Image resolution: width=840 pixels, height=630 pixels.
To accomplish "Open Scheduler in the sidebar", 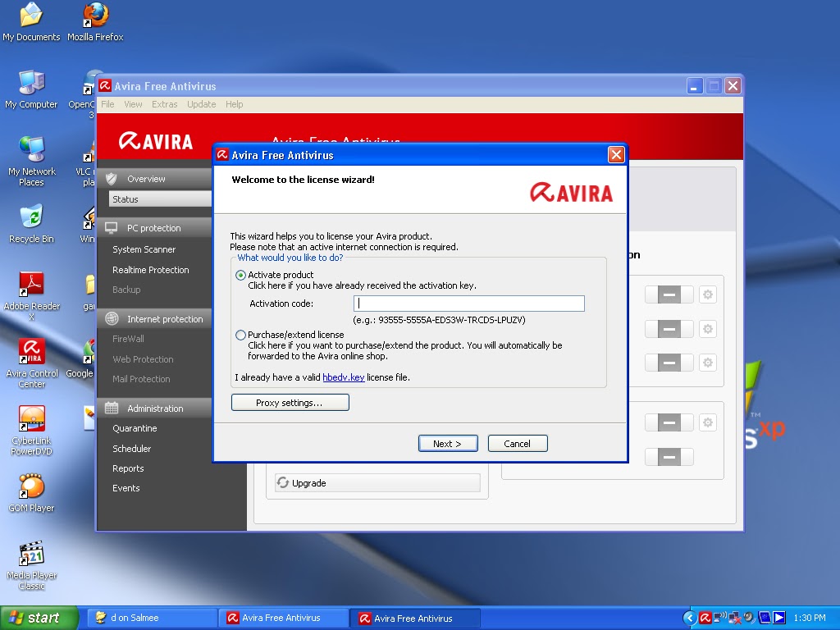I will pos(132,449).
